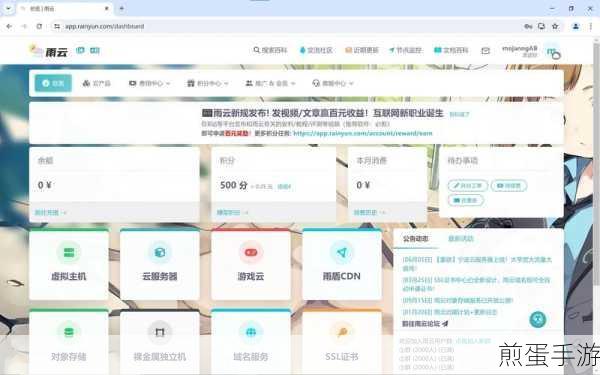Open the 游戏云 game cloud card
This screenshot has height=375, width=600.
click(x=251, y=264)
